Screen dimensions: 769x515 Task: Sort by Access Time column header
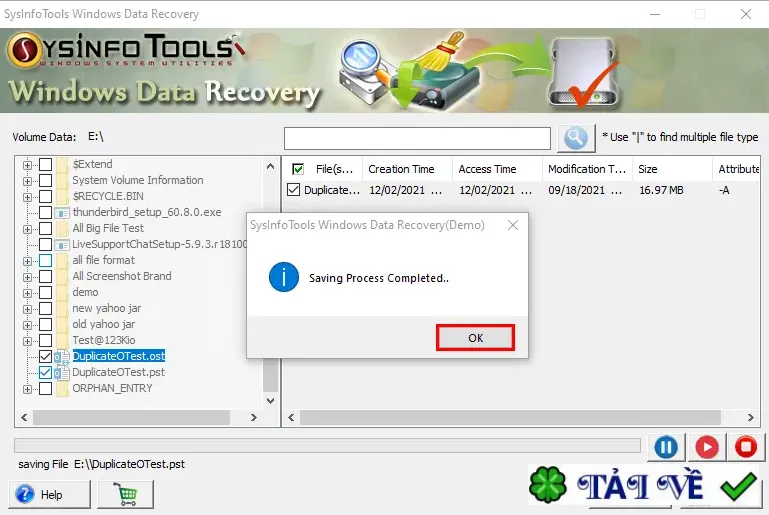[x=497, y=169]
